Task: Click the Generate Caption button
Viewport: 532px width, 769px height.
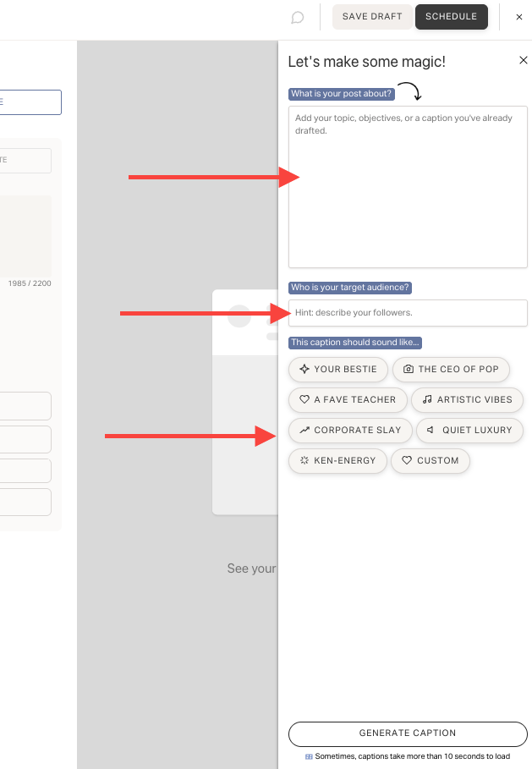Action: click(408, 733)
